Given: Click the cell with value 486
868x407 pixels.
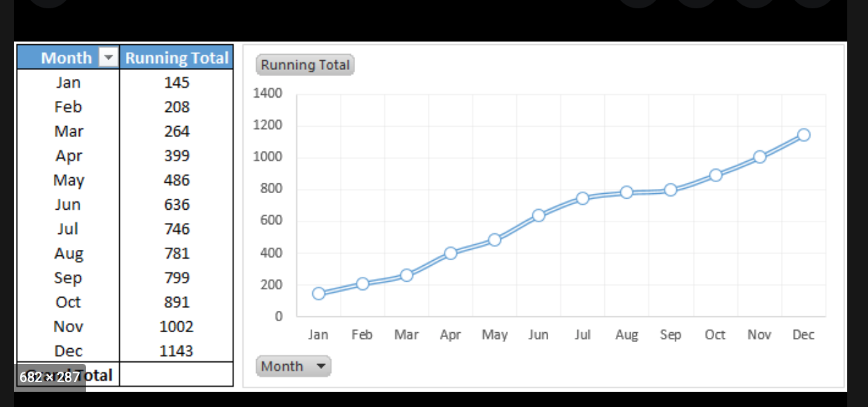Looking at the screenshot, I should pyautogui.click(x=177, y=180).
